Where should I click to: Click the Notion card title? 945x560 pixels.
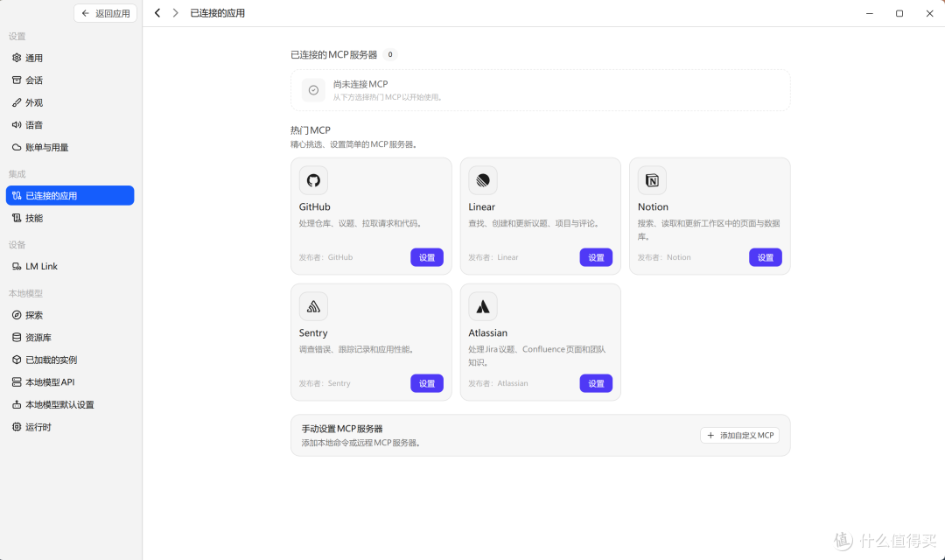click(x=653, y=206)
